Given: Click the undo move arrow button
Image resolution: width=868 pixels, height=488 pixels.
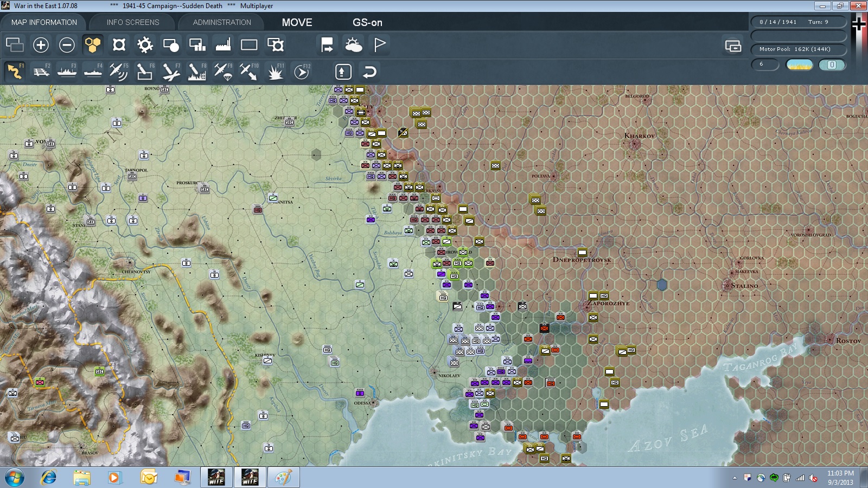Looking at the screenshot, I should coord(369,72).
